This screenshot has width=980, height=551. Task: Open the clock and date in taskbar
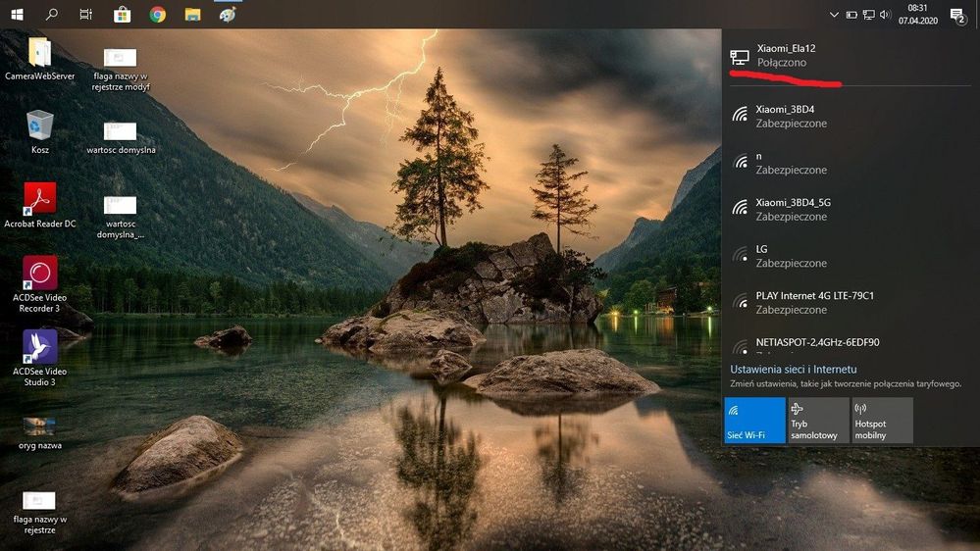click(x=917, y=15)
